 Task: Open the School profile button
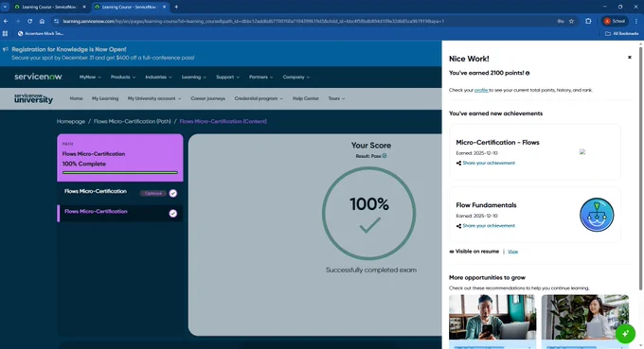615,22
